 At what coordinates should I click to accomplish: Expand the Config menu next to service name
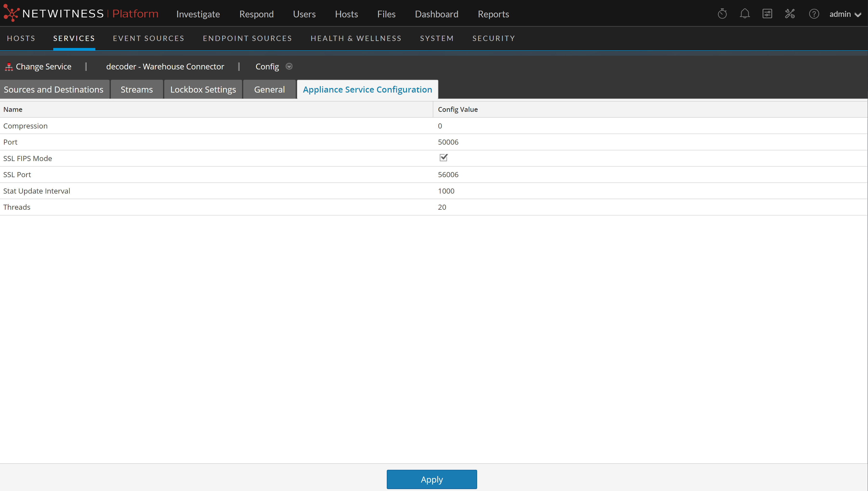point(289,67)
